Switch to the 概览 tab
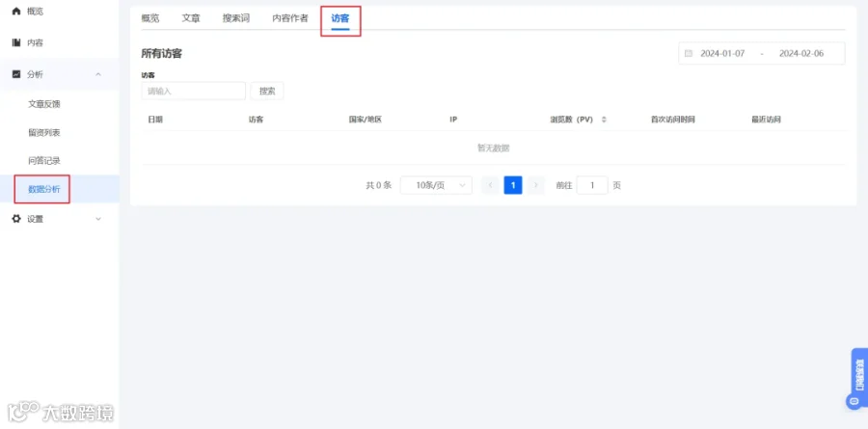This screenshot has height=429, width=868. pyautogui.click(x=150, y=17)
